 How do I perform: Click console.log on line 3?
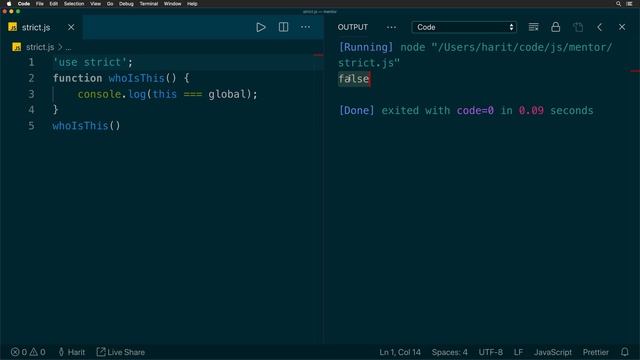[x=111, y=94]
